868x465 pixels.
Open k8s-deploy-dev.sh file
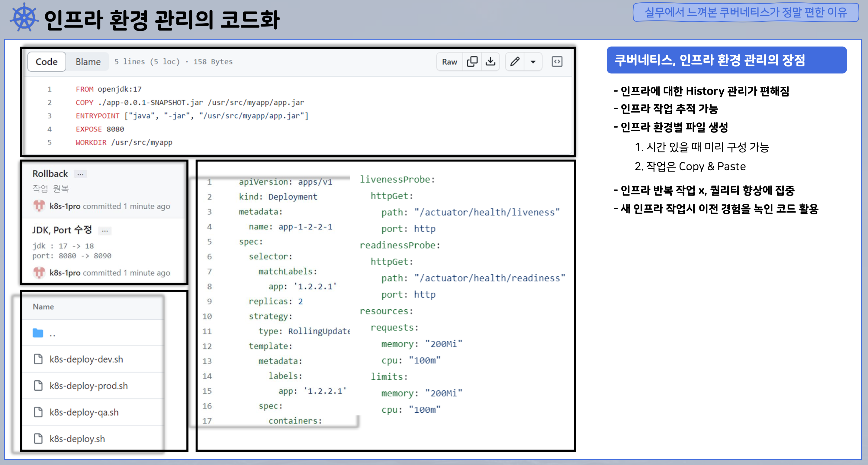coord(86,359)
